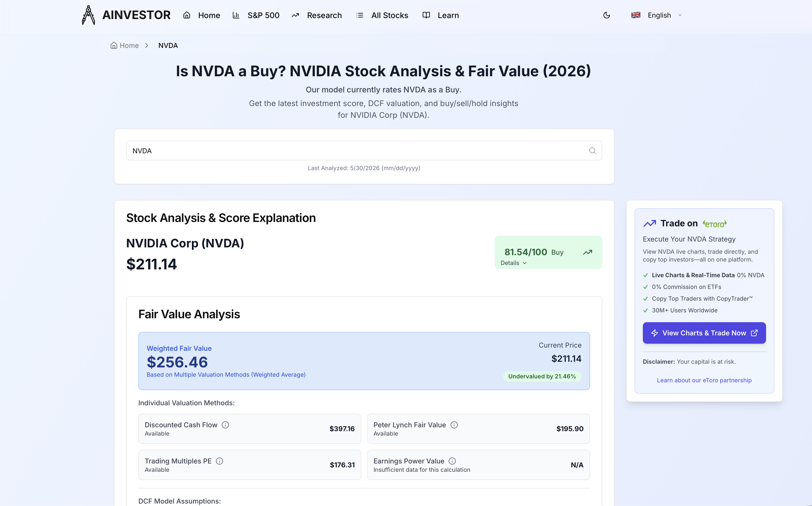The width and height of the screenshot is (812, 506).
Task: Click the lightning bolt icon on trade button
Action: point(655,333)
